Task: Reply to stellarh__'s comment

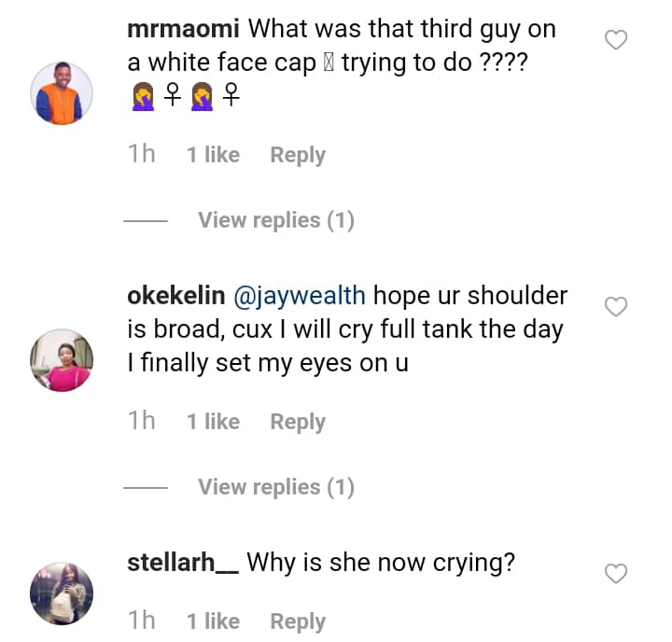Action: coord(298,621)
